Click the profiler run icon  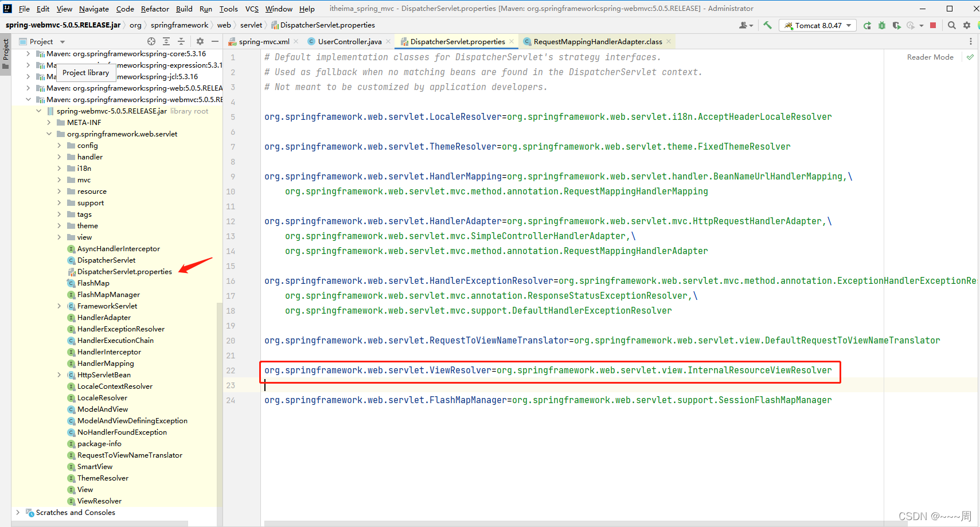click(x=910, y=25)
